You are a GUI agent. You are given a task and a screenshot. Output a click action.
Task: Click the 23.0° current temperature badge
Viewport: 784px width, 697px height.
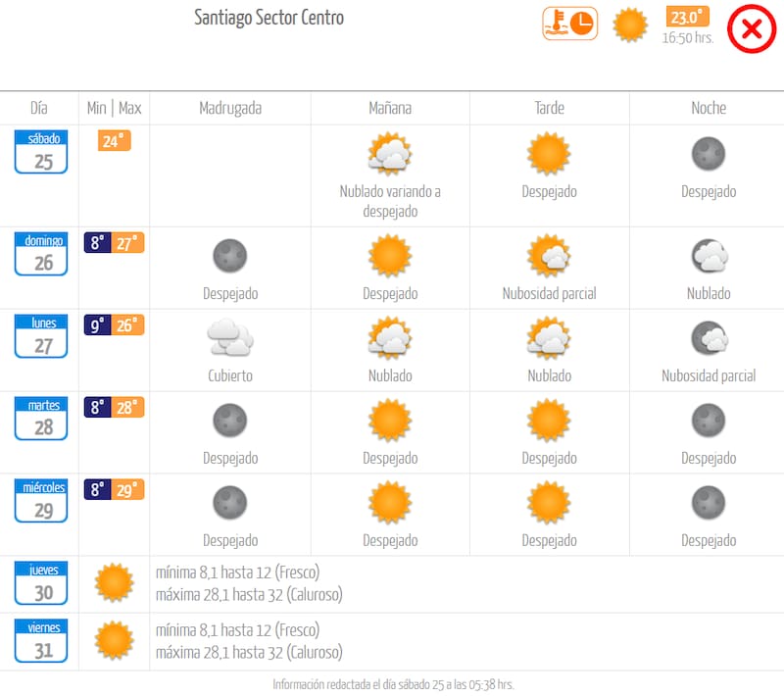click(687, 18)
